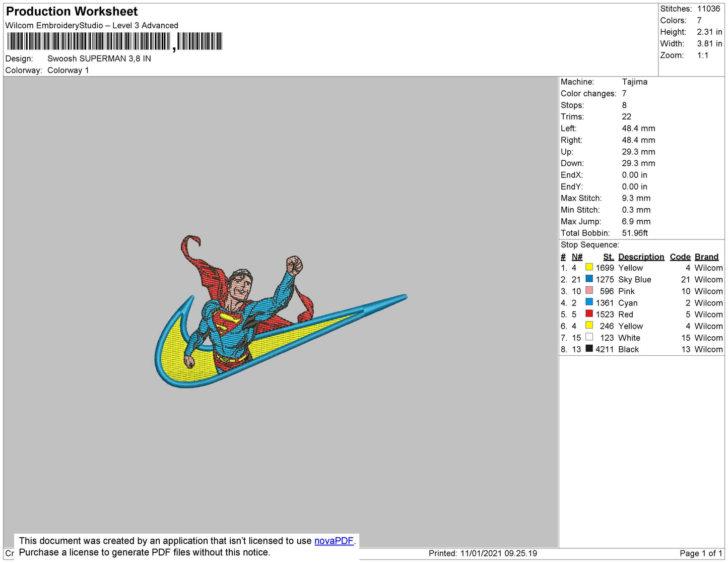Screen dimensions: 728x563
Task: Click the Cyan color swatch
Action: (x=589, y=302)
